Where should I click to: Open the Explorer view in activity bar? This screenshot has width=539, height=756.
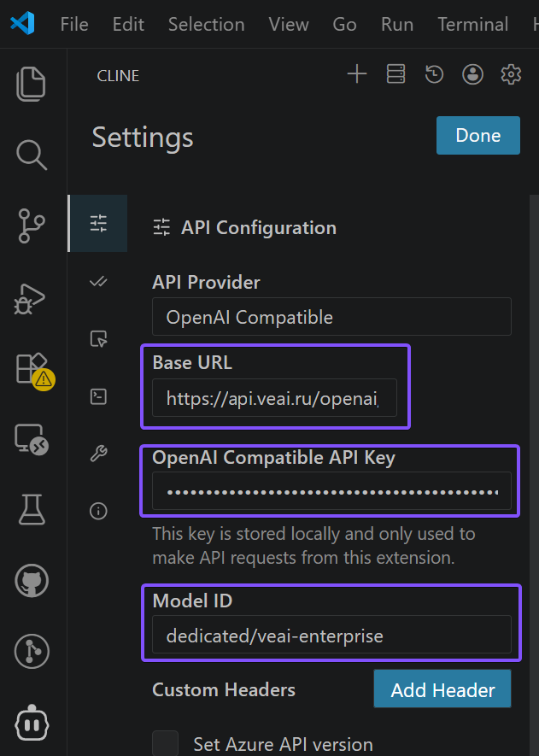coord(32,85)
